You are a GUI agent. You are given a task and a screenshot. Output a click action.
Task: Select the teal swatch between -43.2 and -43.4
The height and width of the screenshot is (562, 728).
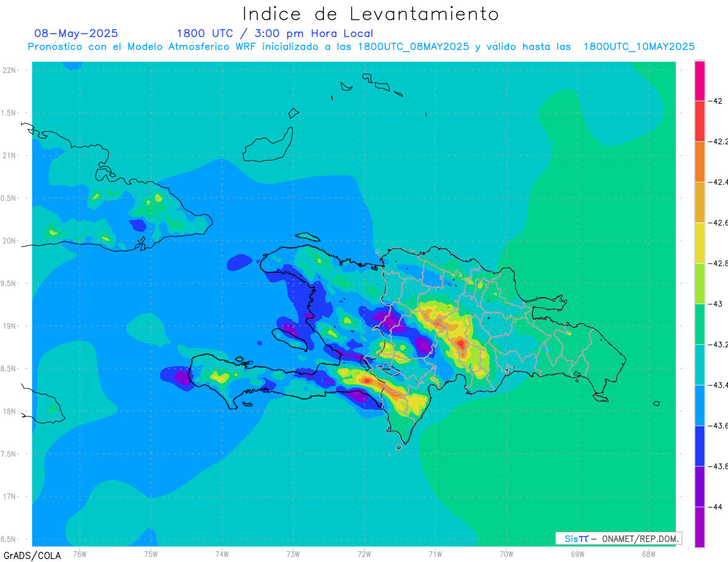coord(699,364)
